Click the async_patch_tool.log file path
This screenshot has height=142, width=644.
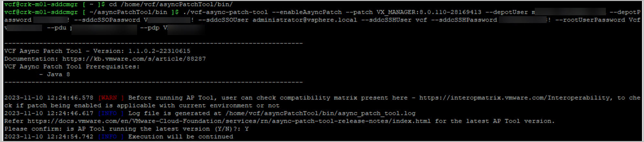click(x=320, y=113)
